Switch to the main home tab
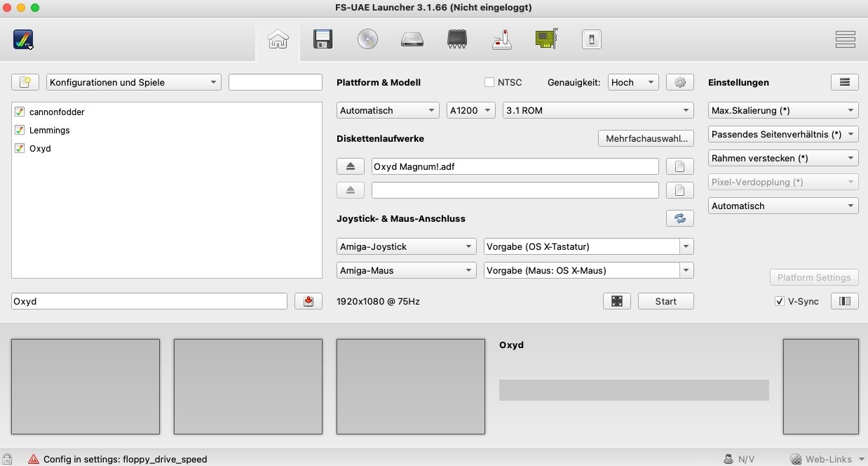The image size is (868, 466). click(x=278, y=40)
